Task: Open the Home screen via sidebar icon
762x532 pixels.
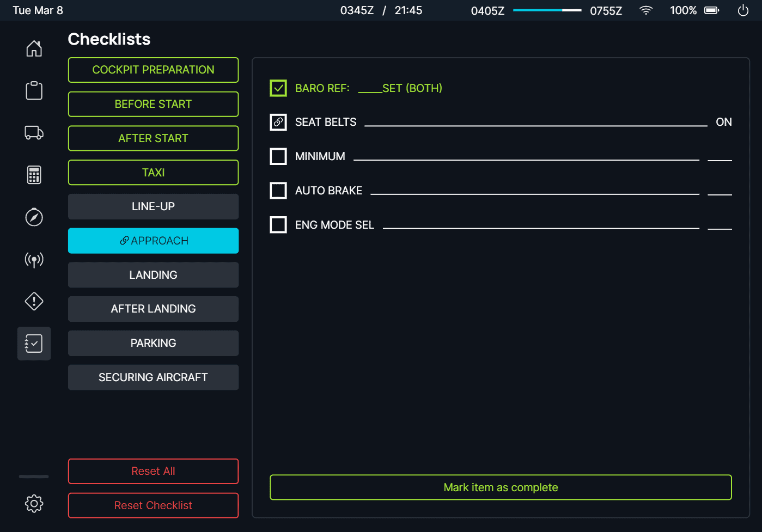Action: (x=34, y=48)
